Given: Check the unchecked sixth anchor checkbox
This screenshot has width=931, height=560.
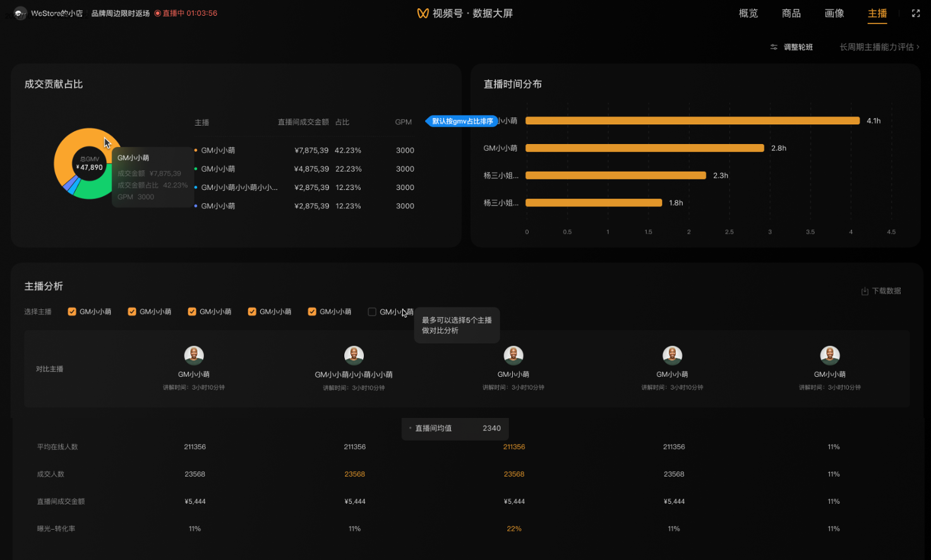Looking at the screenshot, I should tap(372, 312).
